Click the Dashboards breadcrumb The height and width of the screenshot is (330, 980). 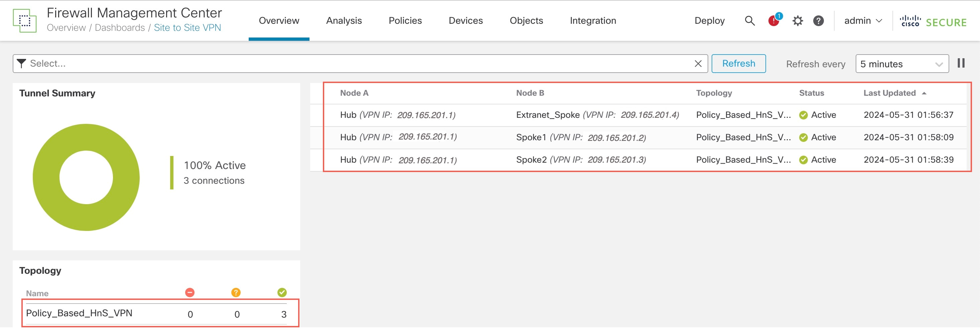click(x=120, y=28)
